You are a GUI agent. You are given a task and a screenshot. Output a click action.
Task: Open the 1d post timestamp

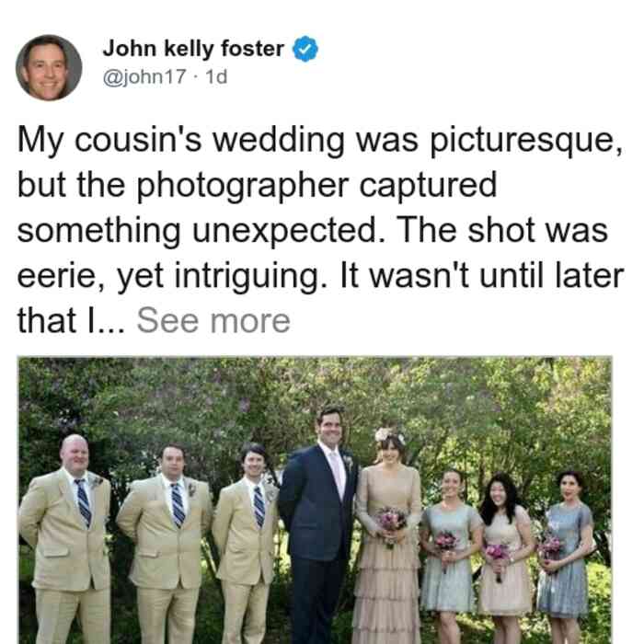coord(216,76)
